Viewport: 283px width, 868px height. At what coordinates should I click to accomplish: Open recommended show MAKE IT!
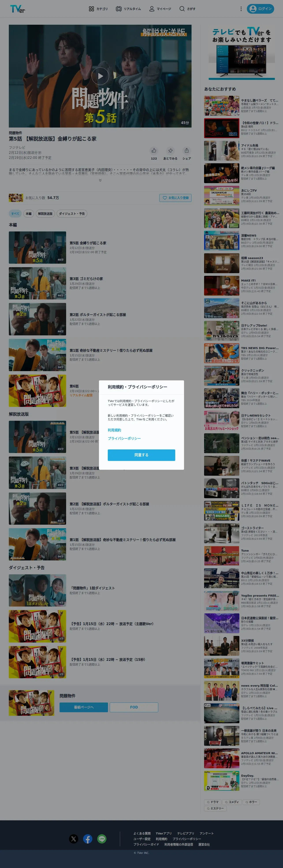(x=242, y=286)
